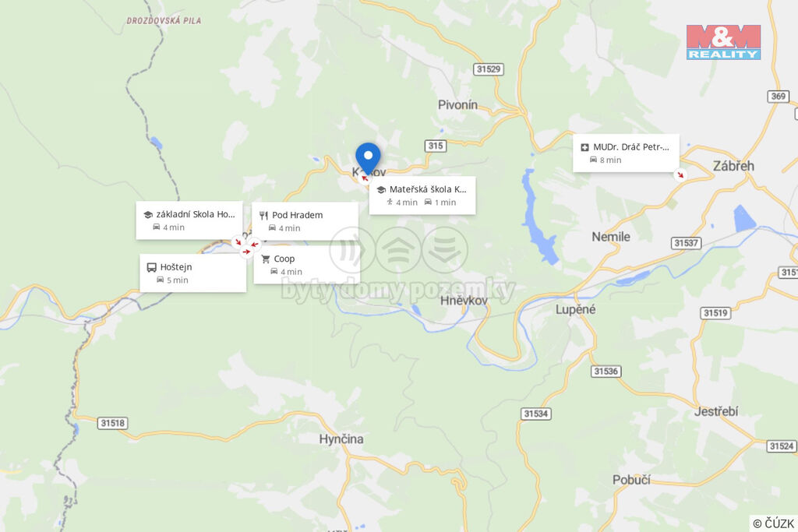Click the Zábřeh town label
Screen dimensions: 798x532
(x=733, y=166)
